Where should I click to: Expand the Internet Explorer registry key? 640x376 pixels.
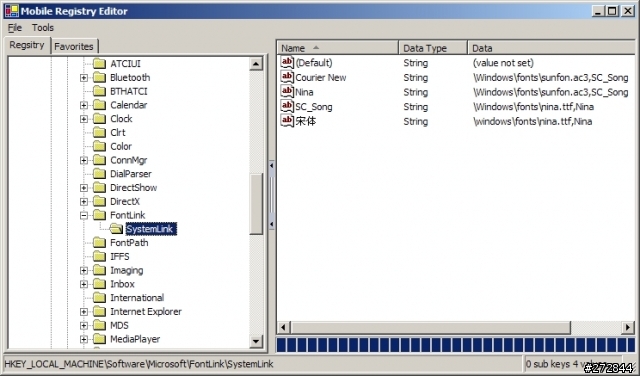coord(84,312)
